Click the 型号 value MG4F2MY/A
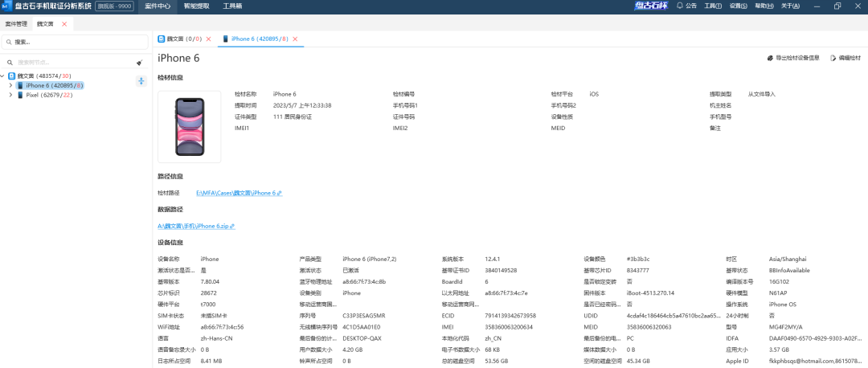Image resolution: width=868 pixels, height=368 pixels. [785, 327]
